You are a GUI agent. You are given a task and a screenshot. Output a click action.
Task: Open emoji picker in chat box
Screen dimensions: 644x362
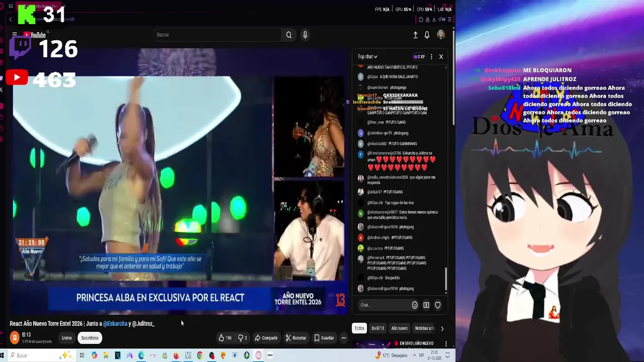415,305
